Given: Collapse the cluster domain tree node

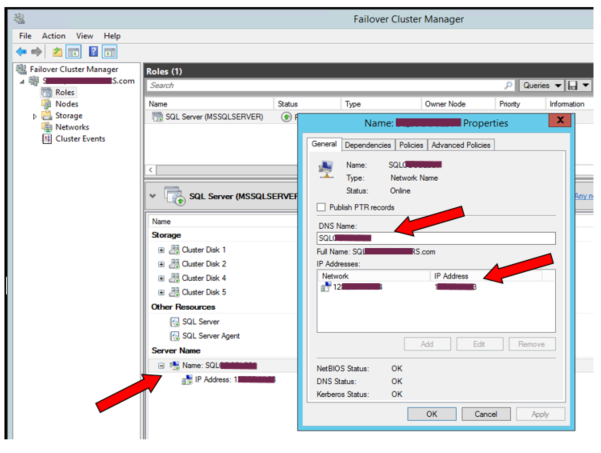Looking at the screenshot, I should [22, 82].
